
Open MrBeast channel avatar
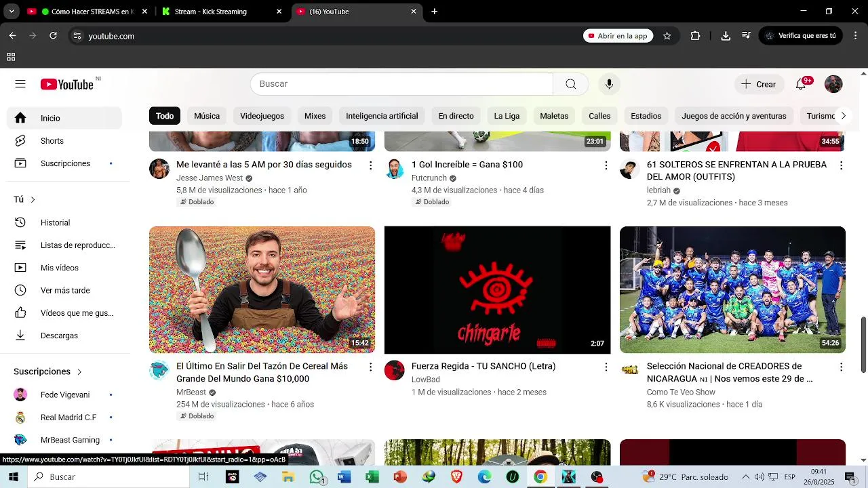pos(159,370)
